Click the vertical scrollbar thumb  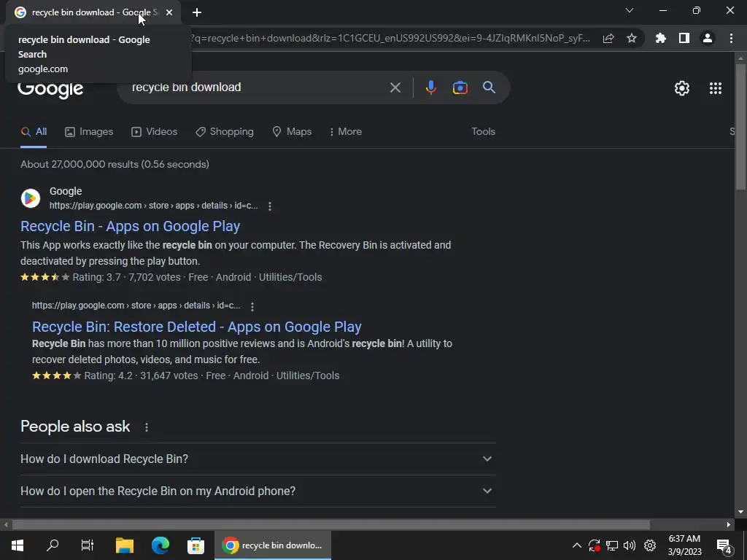(740, 126)
